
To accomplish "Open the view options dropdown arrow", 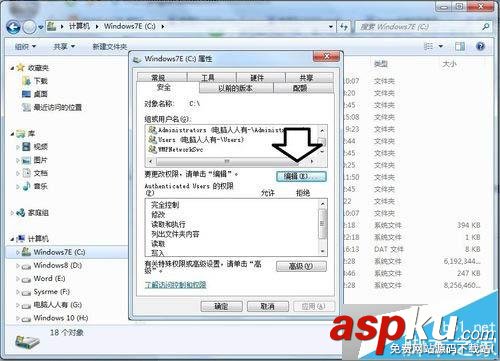I will (441, 46).
